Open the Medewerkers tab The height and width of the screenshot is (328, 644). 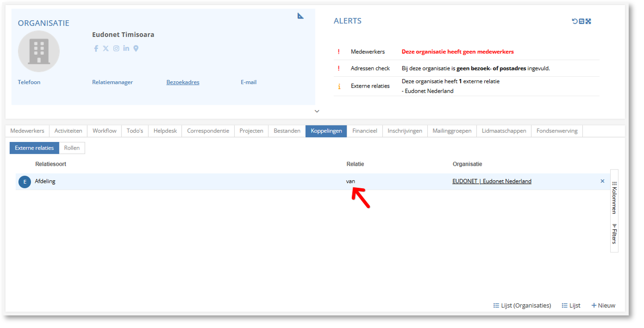point(27,131)
